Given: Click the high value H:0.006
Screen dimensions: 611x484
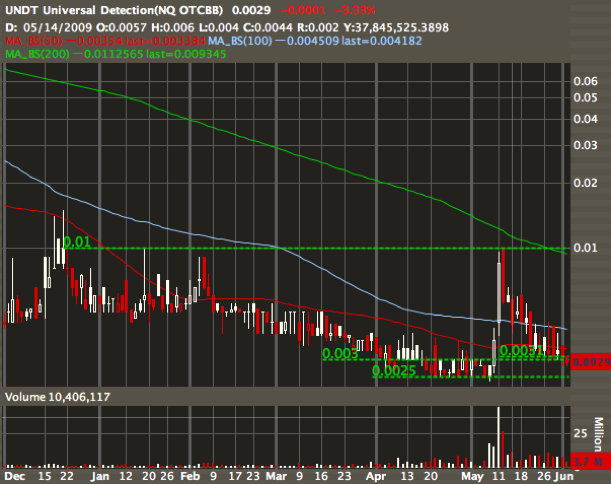Looking at the screenshot, I should click(x=173, y=27).
